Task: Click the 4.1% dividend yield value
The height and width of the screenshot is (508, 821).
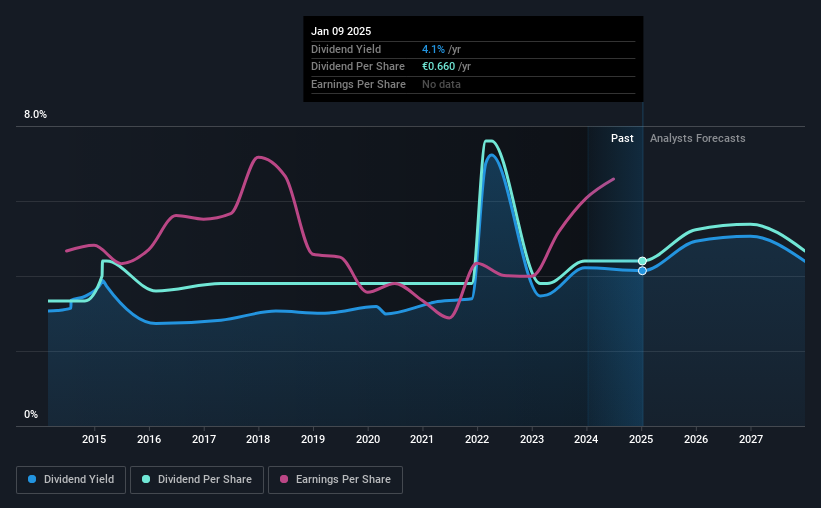Action: point(433,49)
